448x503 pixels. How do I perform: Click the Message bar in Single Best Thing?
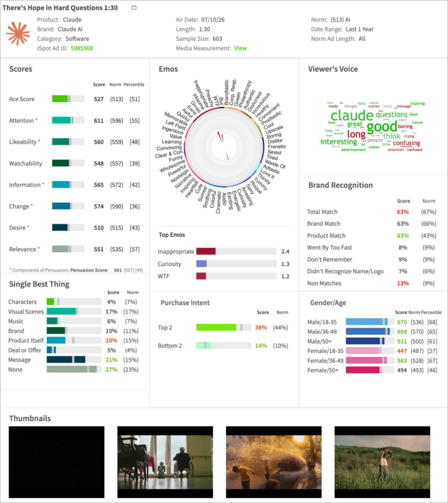[74, 360]
